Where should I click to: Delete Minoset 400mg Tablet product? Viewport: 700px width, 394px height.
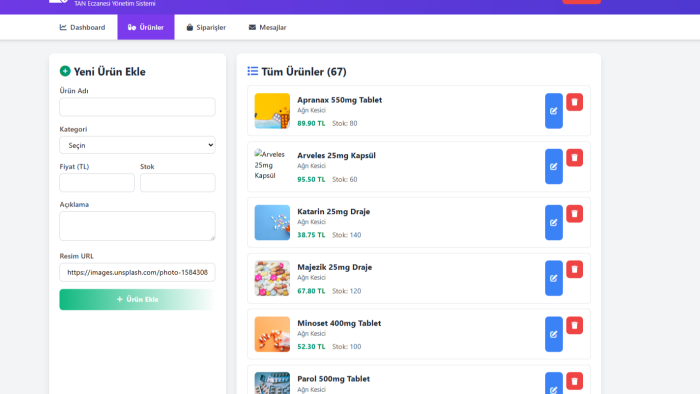pyautogui.click(x=575, y=325)
